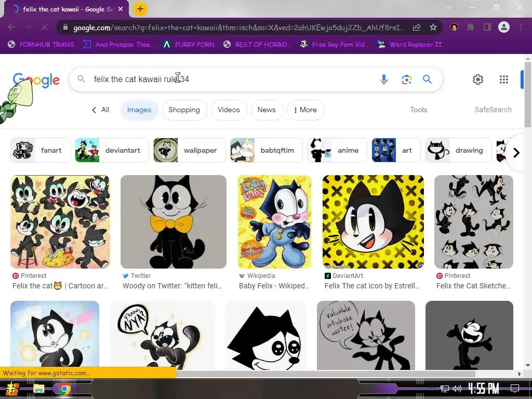The image size is (532, 399).
Task: Open Google quick settings gear
Action: [478, 79]
